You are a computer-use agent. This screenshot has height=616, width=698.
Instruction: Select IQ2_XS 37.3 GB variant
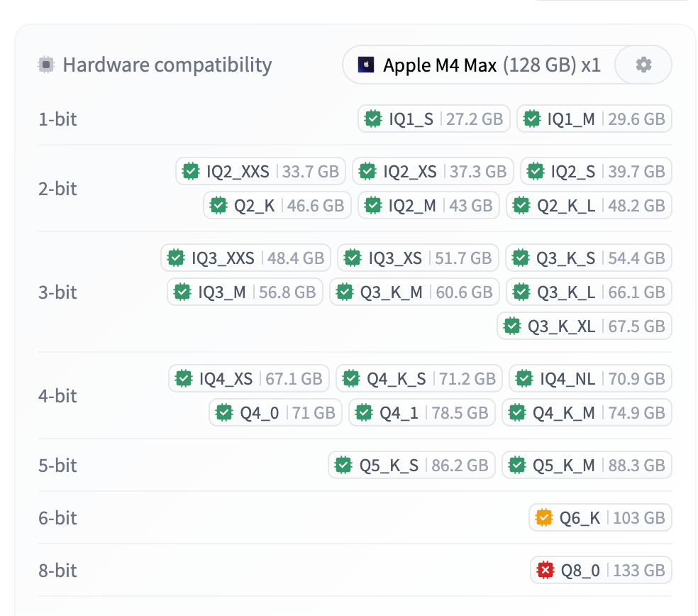pos(433,171)
